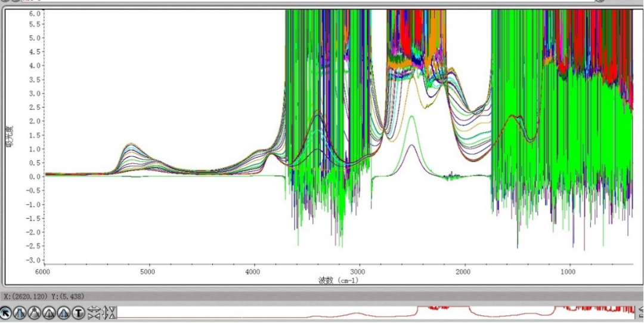Image resolution: width=644 pixels, height=323 pixels.
Task: Select the Spectral Cursor tool
Action: pyautogui.click(x=35, y=313)
